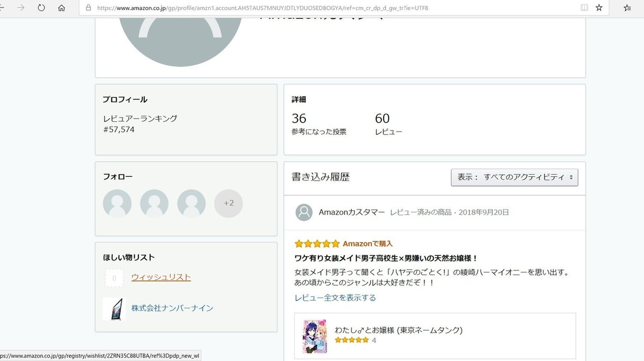Open the large profile avatar image
This screenshot has height=361, width=644.
click(180, 42)
